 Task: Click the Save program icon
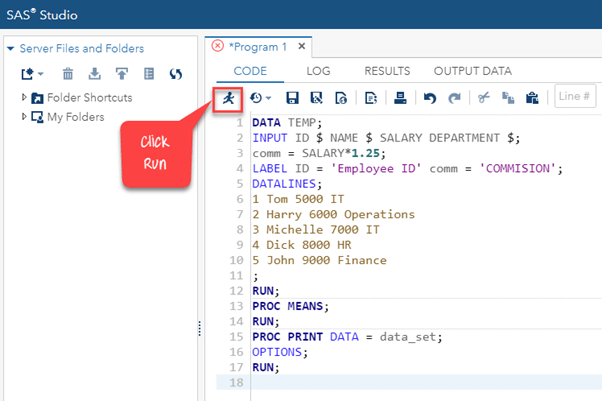[x=293, y=98]
